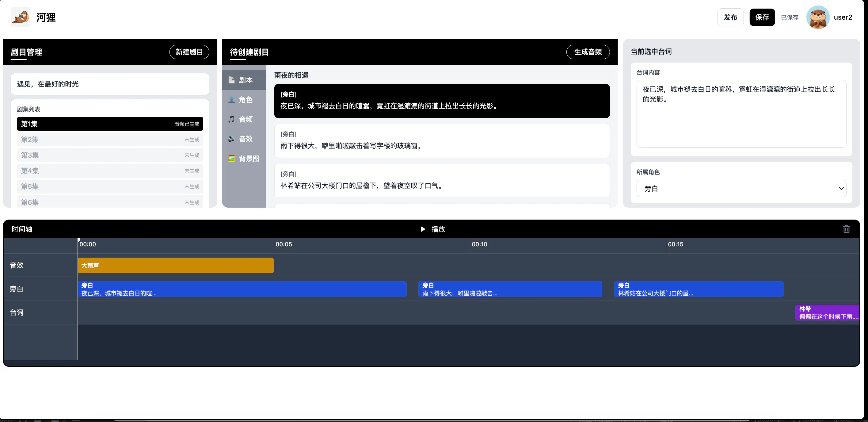The height and width of the screenshot is (422, 868).
Task: Select the blue 旁白 clip 夜已深
Action: point(242,289)
